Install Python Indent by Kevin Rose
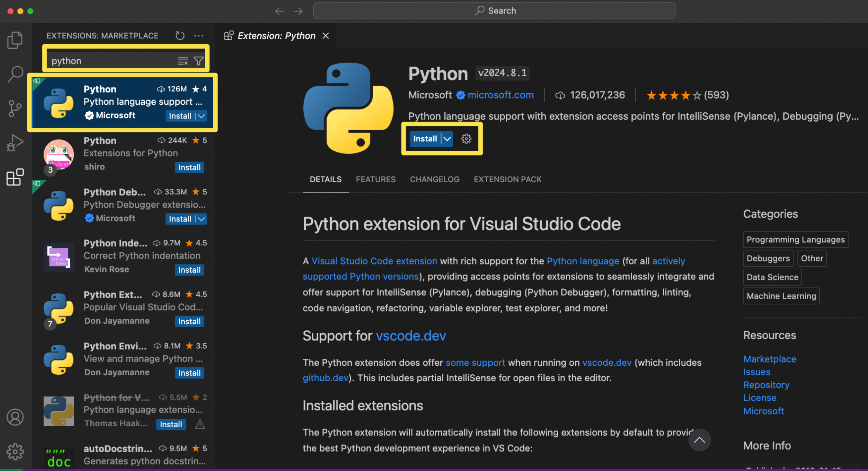The image size is (868, 471). pos(189,270)
